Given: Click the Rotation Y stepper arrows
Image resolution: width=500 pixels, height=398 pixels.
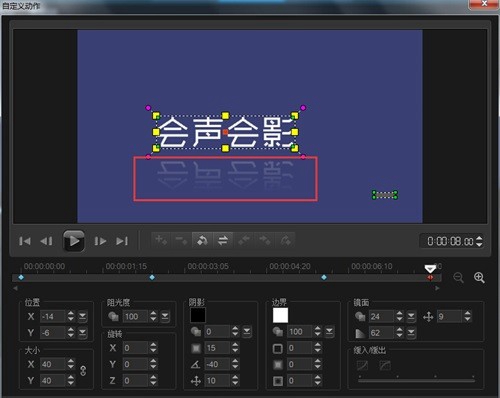Looking at the screenshot, I should (153, 364).
